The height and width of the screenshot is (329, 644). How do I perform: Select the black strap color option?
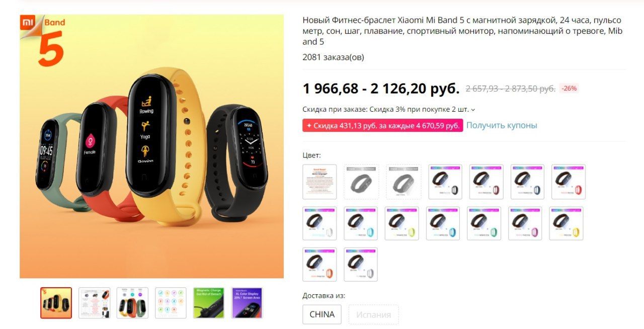445,182
